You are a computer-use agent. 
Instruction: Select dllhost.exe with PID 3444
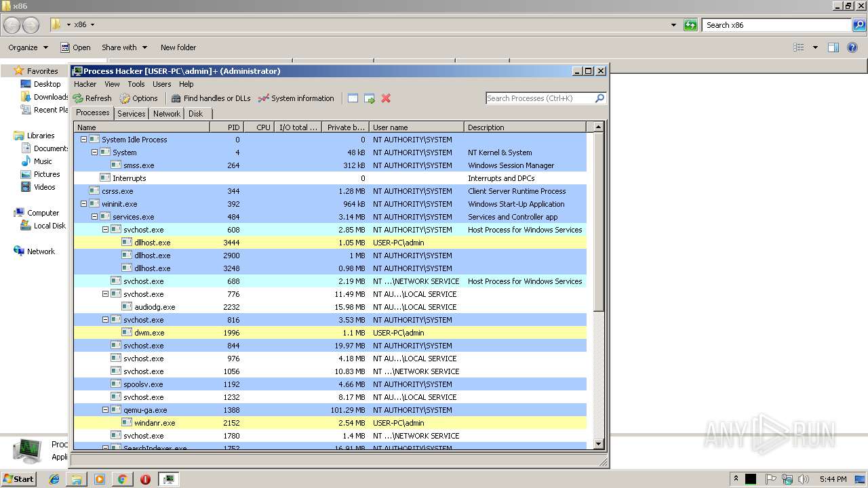330,243
